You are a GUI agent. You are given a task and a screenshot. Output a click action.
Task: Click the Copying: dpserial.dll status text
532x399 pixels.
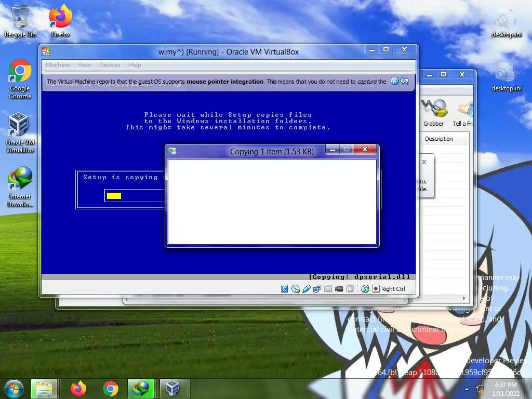click(x=361, y=277)
